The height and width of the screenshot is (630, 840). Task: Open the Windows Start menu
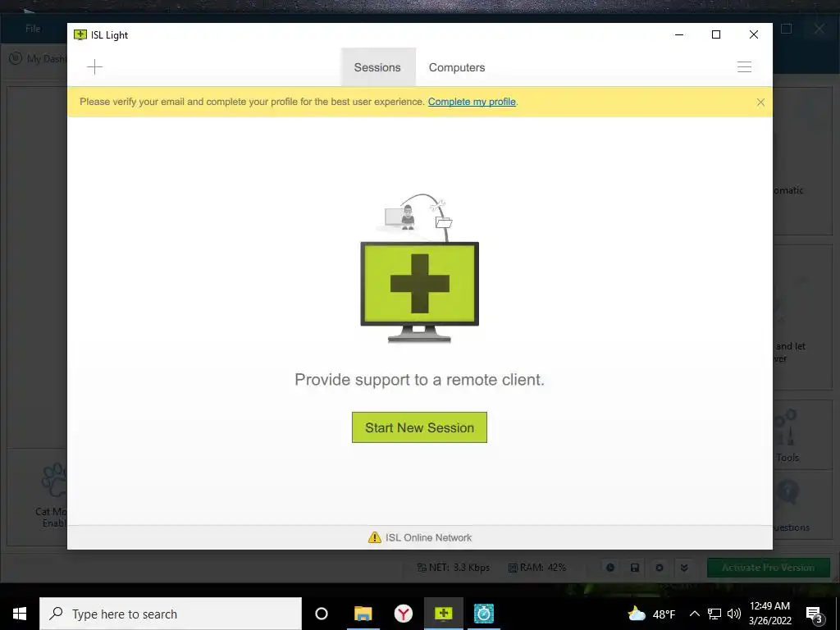[x=20, y=614]
